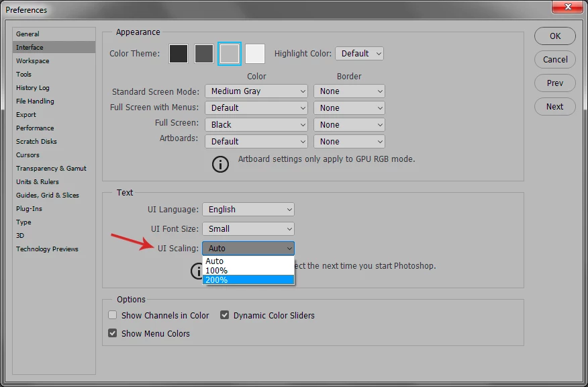The width and height of the screenshot is (588, 387).
Task: Open Scratch Disks preferences category
Action: tap(54, 142)
